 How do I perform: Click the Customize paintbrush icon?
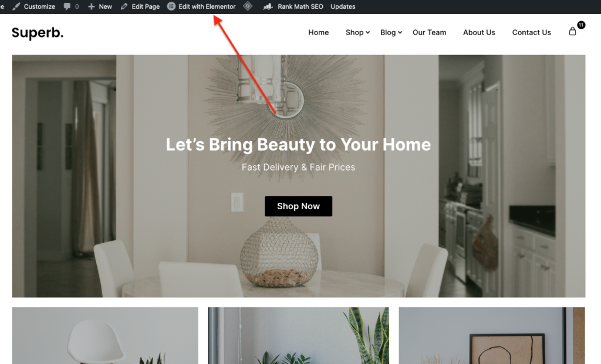pyautogui.click(x=16, y=6)
